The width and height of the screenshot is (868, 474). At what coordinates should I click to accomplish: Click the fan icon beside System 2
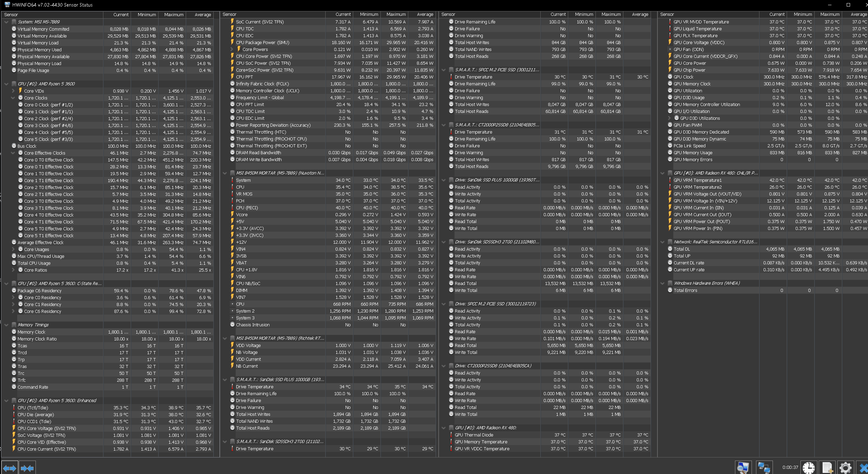[x=233, y=311]
